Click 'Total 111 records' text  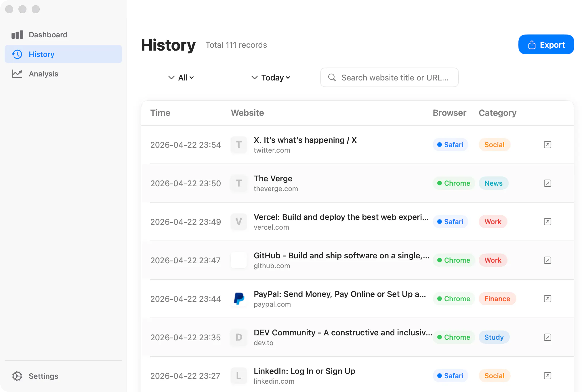[x=236, y=45]
